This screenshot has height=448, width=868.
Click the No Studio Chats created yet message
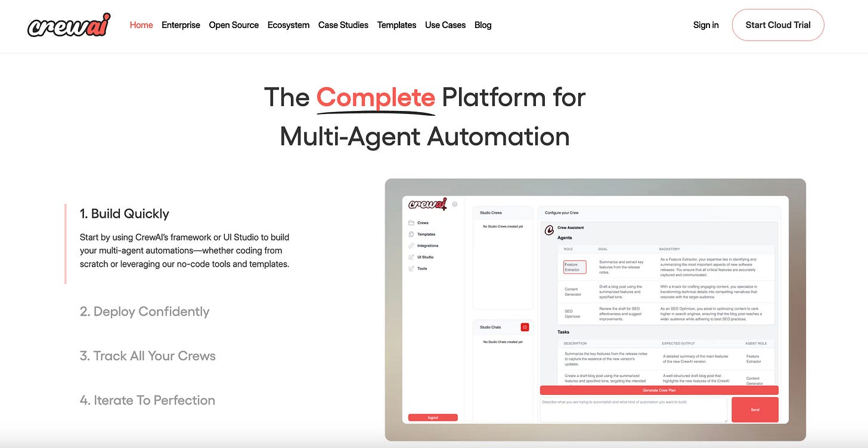pyautogui.click(x=503, y=342)
